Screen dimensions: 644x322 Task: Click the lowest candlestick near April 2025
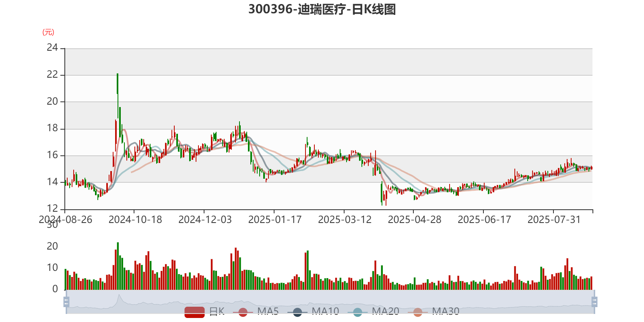coord(382,193)
